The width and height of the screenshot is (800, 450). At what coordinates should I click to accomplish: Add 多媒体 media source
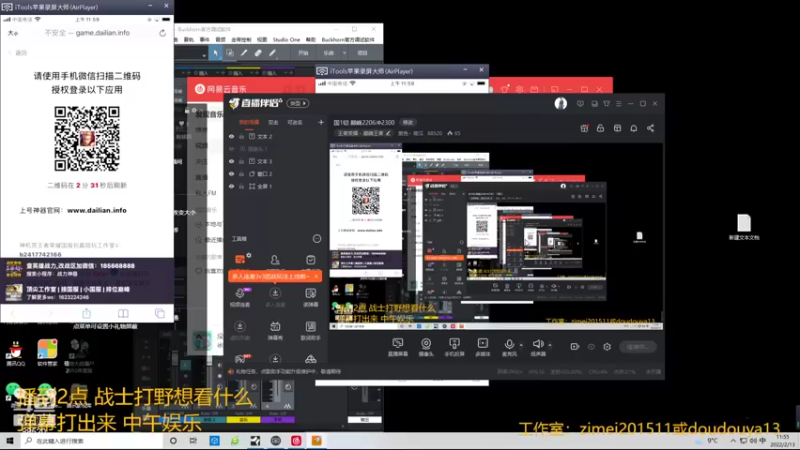[483, 347]
